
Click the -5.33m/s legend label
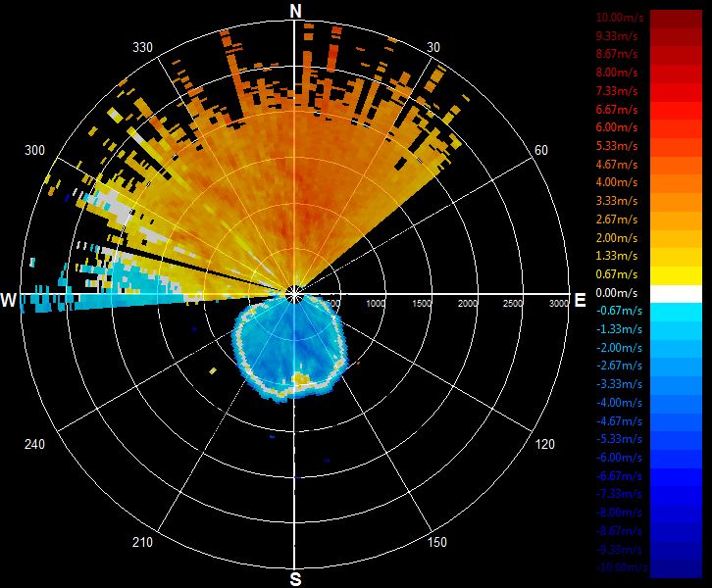click(x=619, y=439)
